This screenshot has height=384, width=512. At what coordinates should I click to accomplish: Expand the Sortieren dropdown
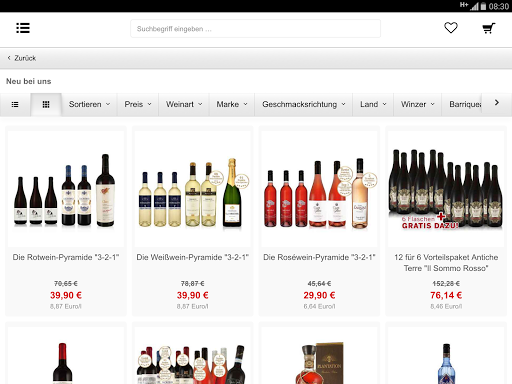coord(89,105)
